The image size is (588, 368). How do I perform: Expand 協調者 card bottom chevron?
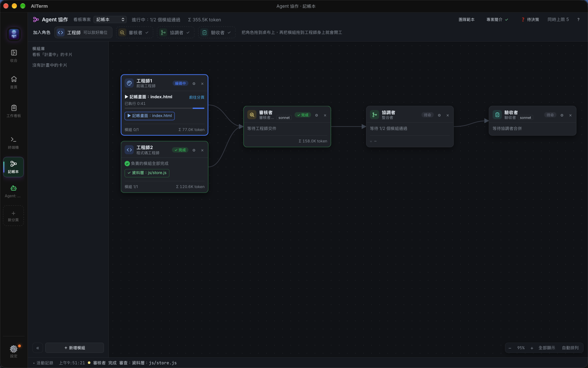371,141
